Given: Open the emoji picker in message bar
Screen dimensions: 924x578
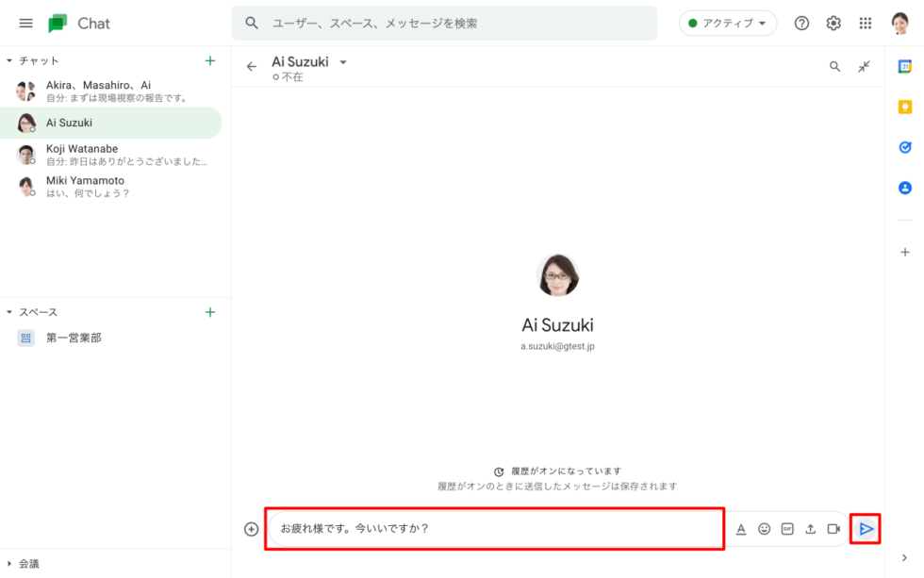Looking at the screenshot, I should tap(765, 529).
